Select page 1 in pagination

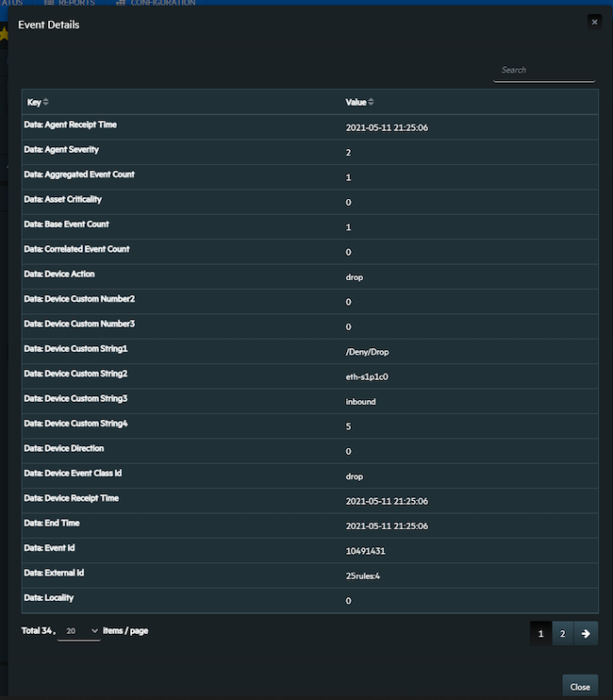tap(540, 634)
